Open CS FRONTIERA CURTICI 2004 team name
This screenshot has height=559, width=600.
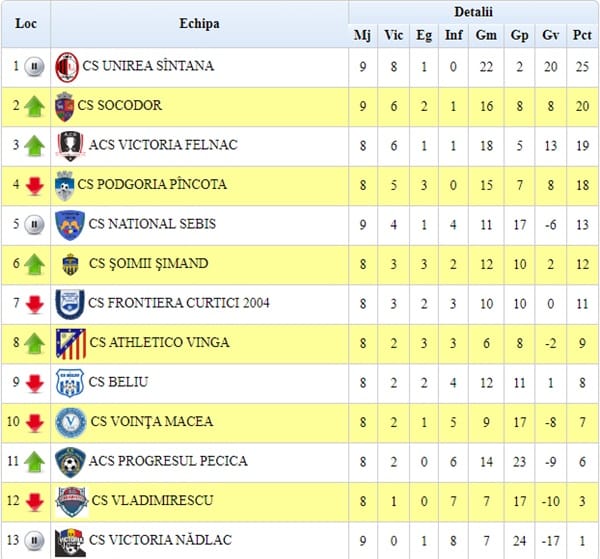(179, 303)
